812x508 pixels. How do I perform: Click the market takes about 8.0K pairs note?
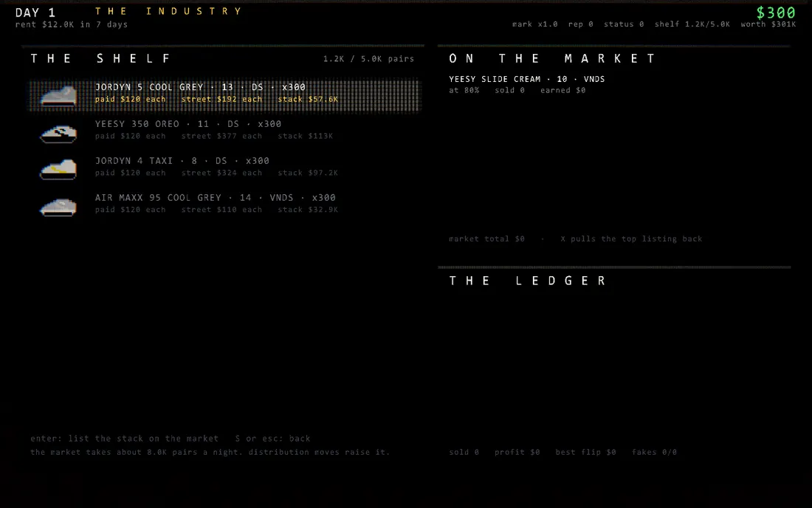coord(210,452)
